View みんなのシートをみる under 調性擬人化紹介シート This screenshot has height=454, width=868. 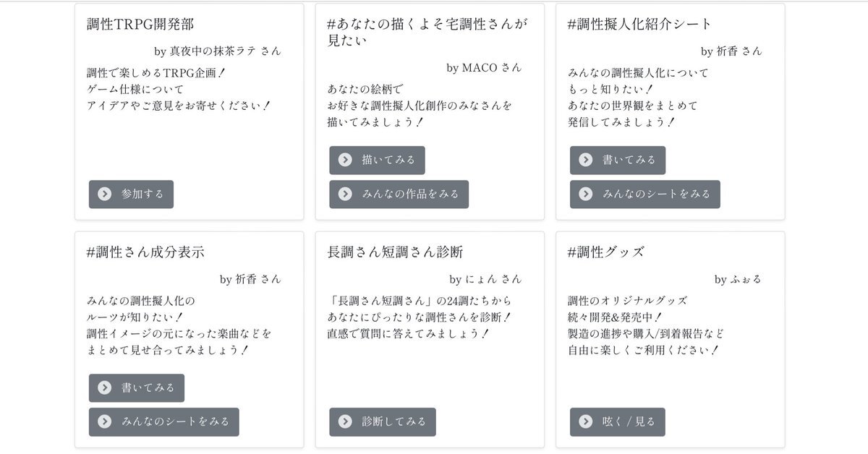pos(644,194)
